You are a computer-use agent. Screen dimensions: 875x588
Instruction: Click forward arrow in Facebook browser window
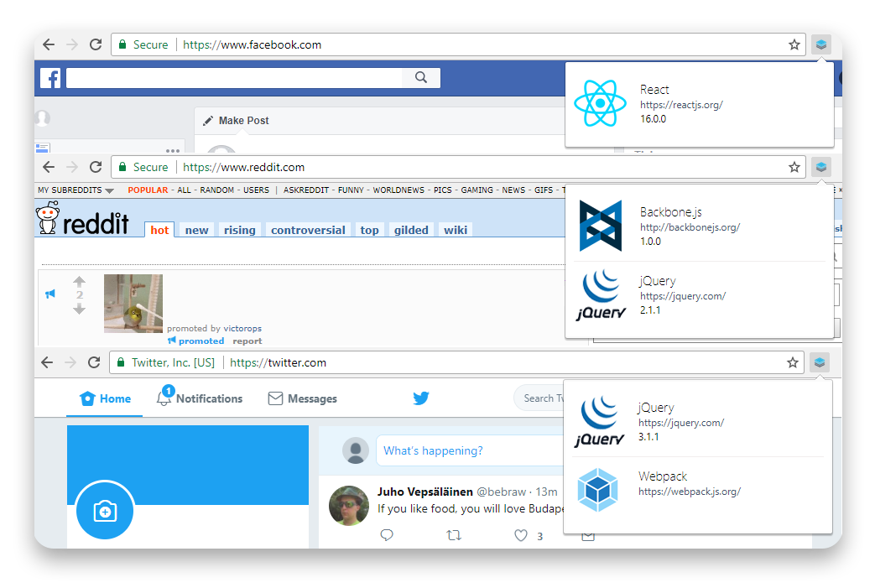(72, 44)
